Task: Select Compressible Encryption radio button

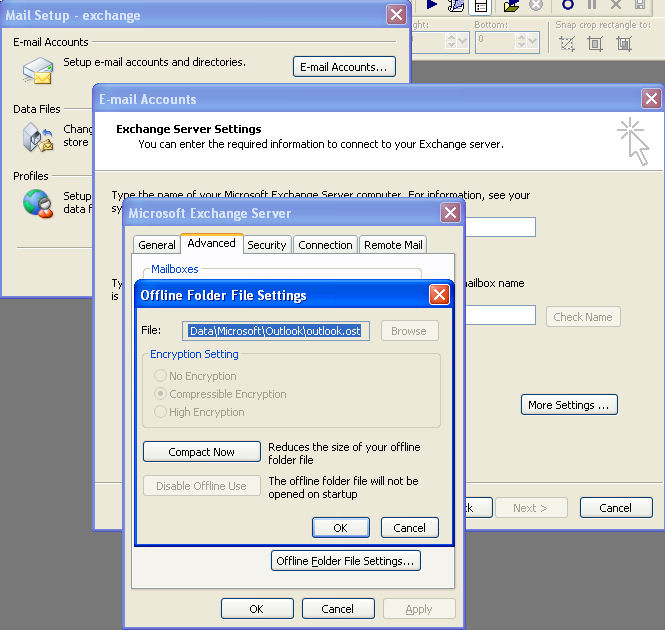Action: click(160, 394)
